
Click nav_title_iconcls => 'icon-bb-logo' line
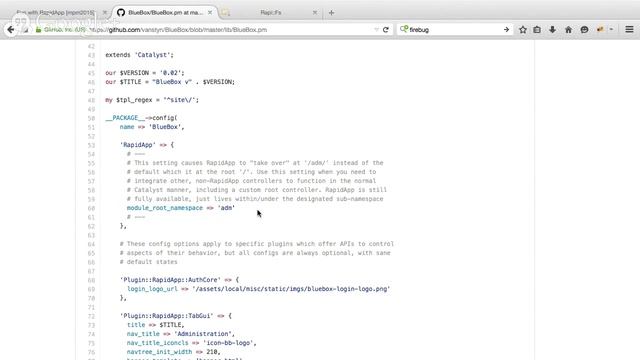[191, 342]
